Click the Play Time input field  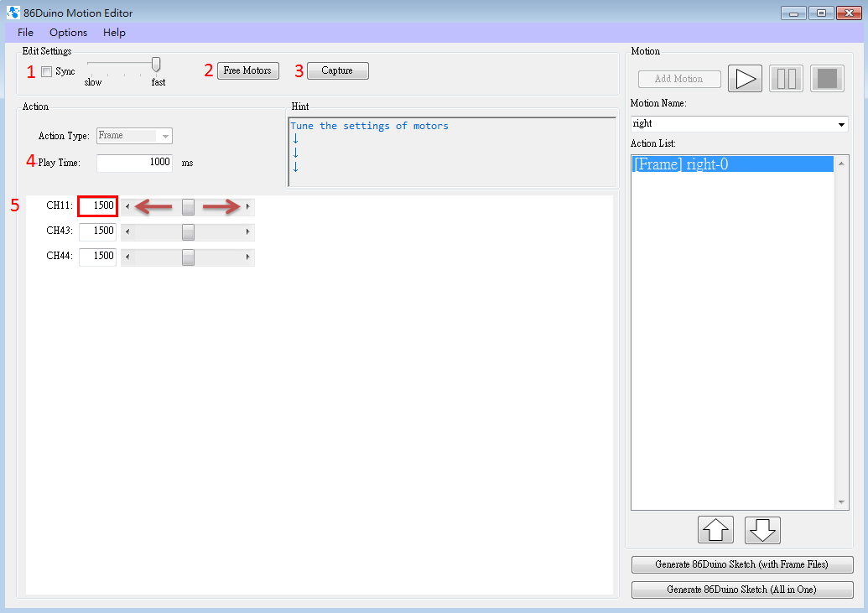coord(134,163)
